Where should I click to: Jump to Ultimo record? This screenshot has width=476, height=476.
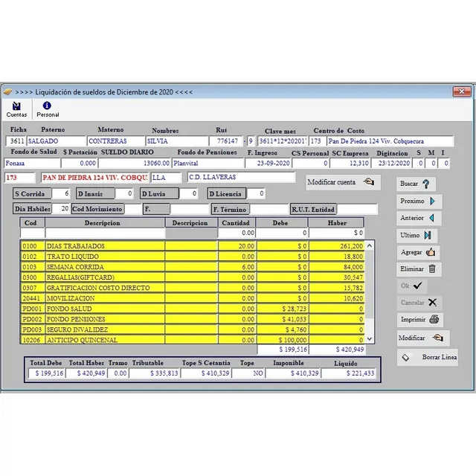(416, 235)
